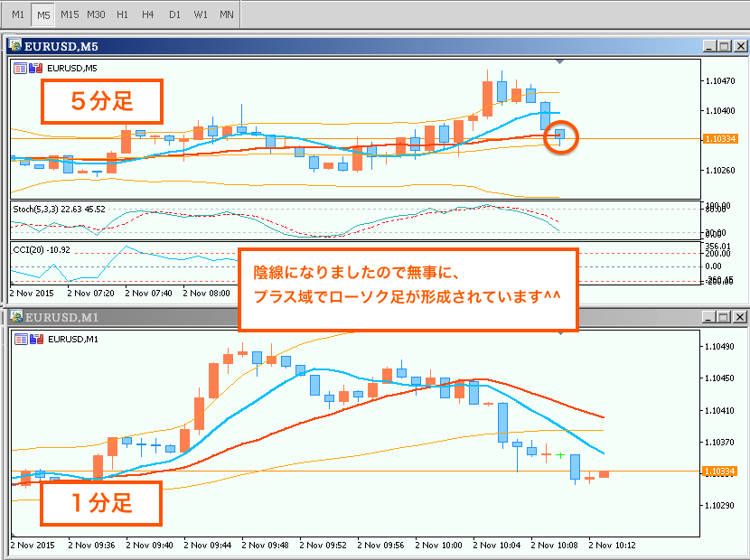
Task: Click the chart shift triangle in the M5 chart
Action: 561,62
